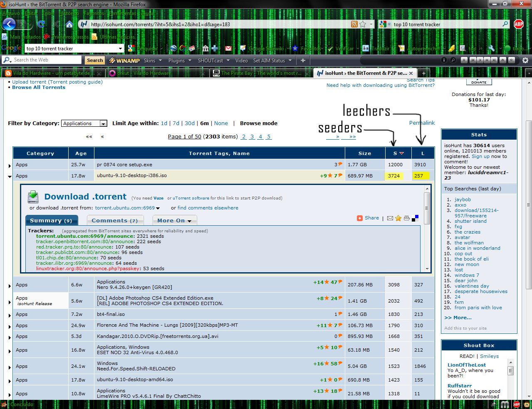Click the Sign up link in Stats
The image size is (532, 409).
[x=480, y=156]
